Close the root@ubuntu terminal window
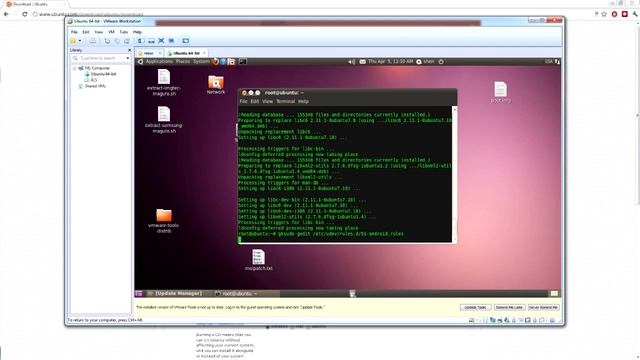Image resolution: width=640 pixels, height=360 pixels. tap(244, 93)
